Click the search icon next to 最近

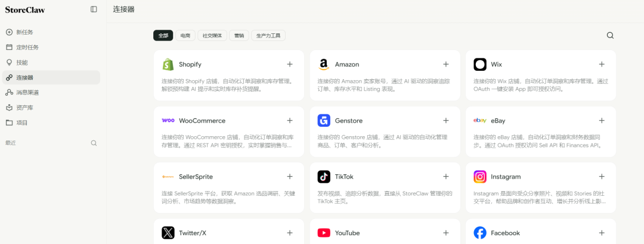pyautogui.click(x=94, y=143)
